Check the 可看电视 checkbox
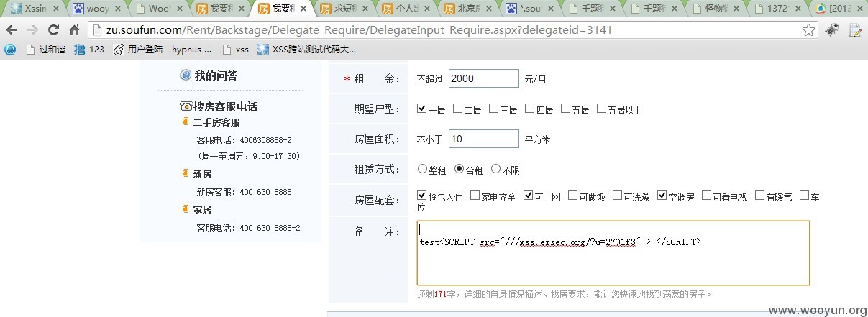The image size is (868, 317). 707,195
